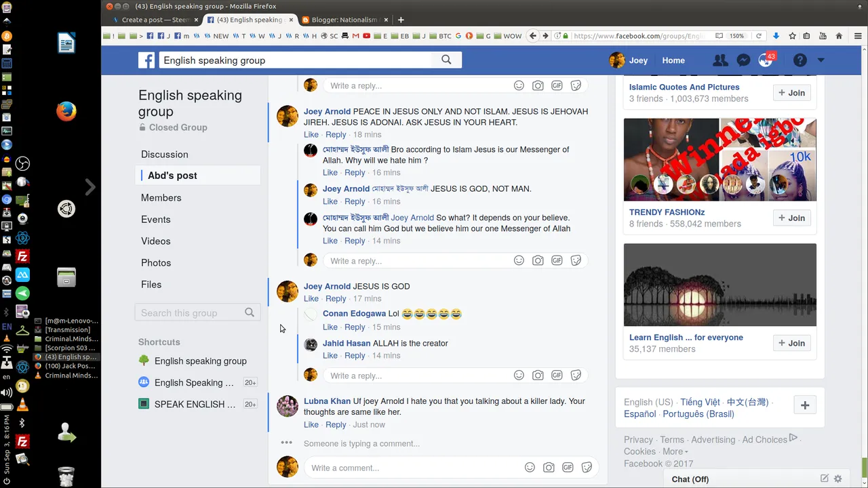Click sticker icon in Write a comment box
Image resolution: width=868 pixels, height=488 pixels.
(587, 468)
